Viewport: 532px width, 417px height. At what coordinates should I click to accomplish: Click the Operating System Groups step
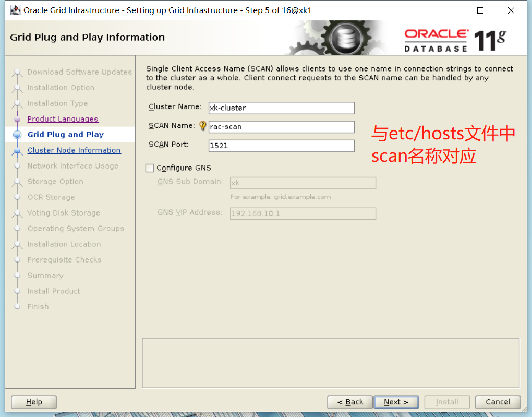[76, 229]
